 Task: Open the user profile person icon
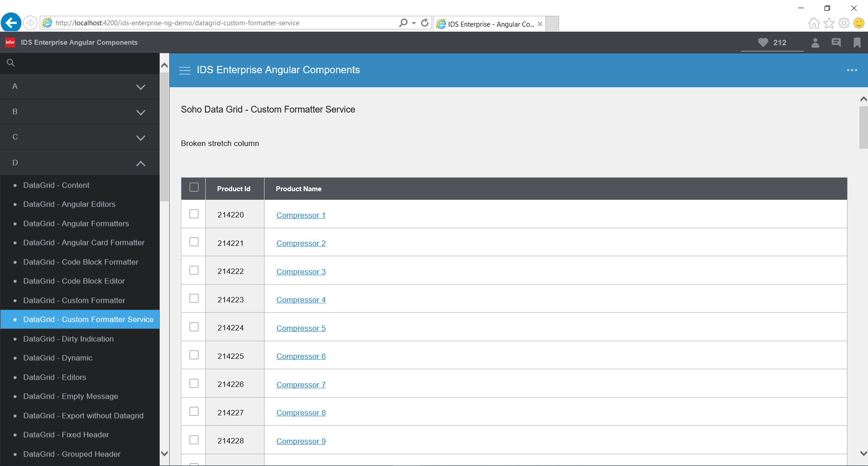coord(815,42)
